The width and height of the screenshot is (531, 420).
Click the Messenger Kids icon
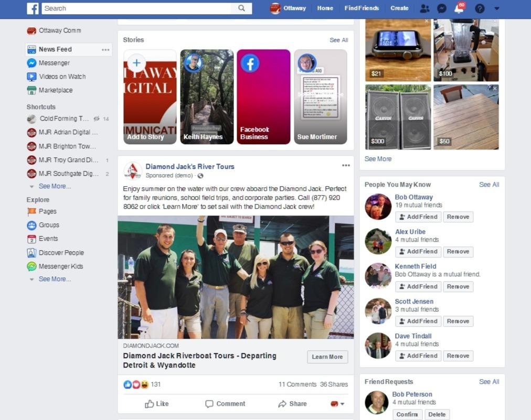31,266
